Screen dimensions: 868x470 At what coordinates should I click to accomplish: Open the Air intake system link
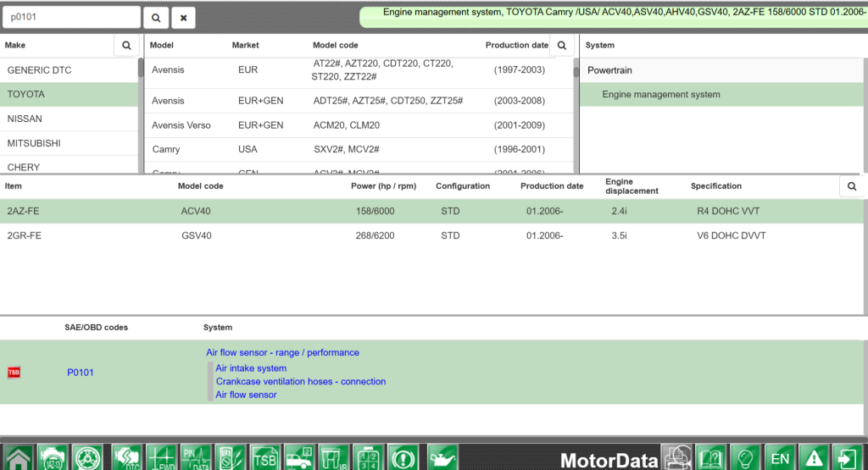pos(251,368)
